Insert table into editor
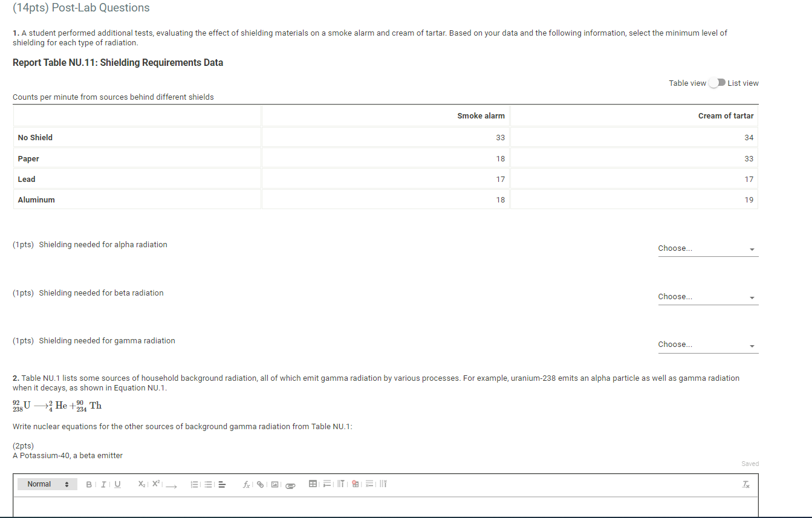This screenshot has width=812, height=518. pyautogui.click(x=313, y=484)
